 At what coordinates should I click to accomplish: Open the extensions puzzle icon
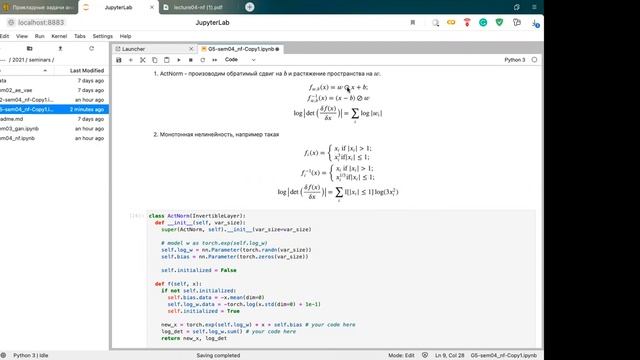[x=517, y=22]
